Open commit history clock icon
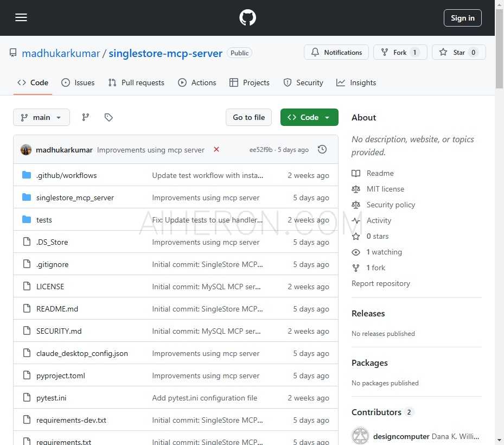This screenshot has height=445, width=504. 322,150
